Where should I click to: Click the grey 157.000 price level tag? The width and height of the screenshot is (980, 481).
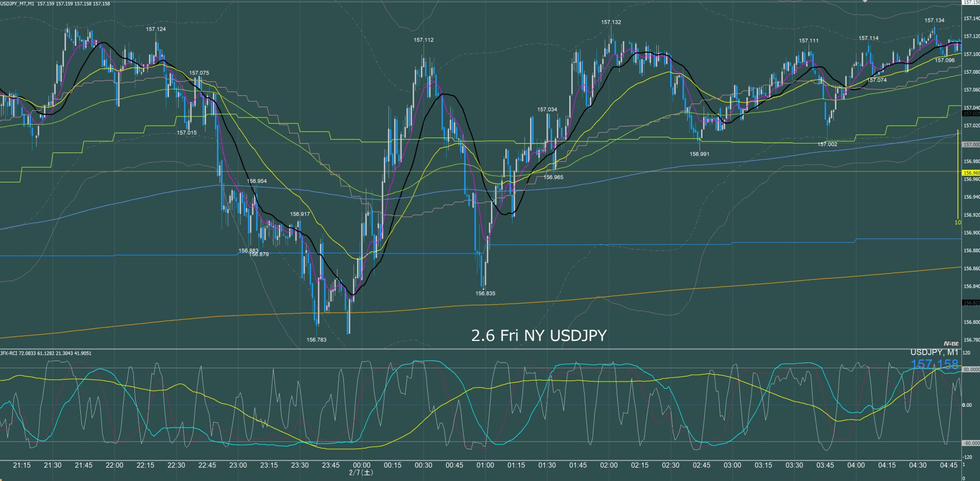coord(971,145)
